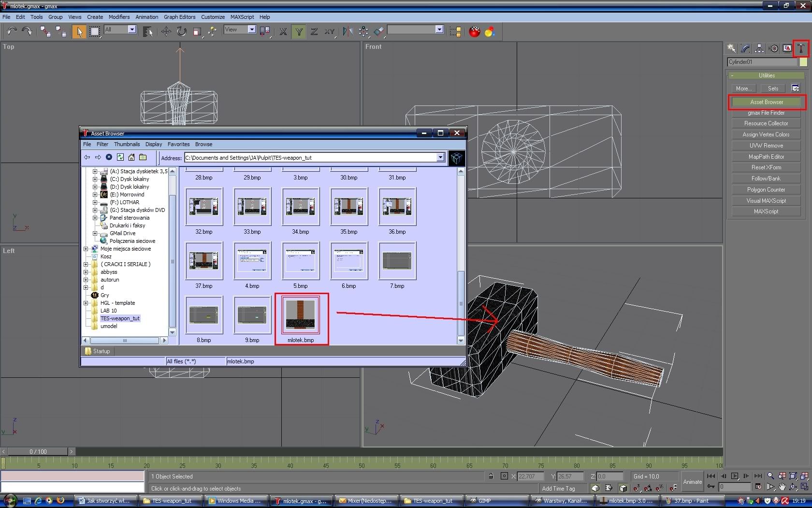
Task: Choose the Select Object arrow tool
Action: (x=79, y=31)
